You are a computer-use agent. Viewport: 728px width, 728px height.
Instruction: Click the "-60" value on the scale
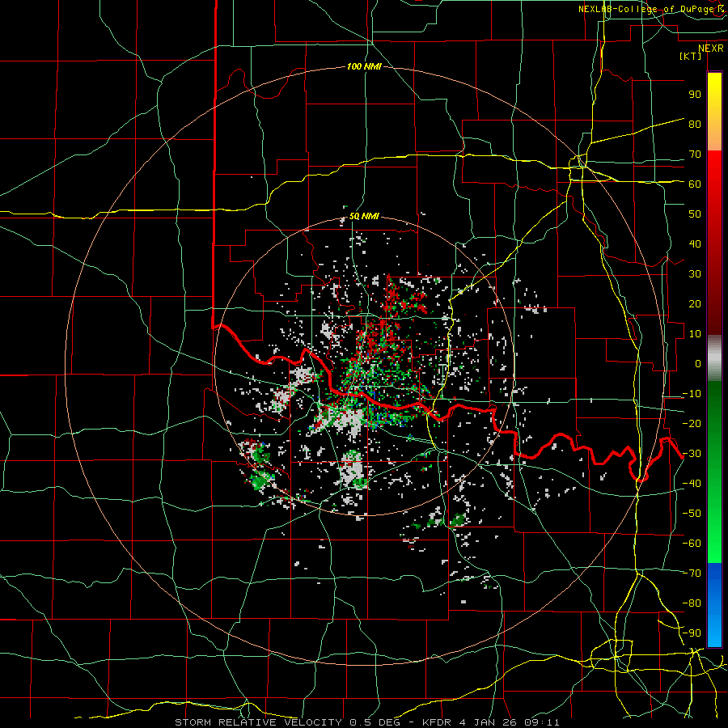[692, 544]
